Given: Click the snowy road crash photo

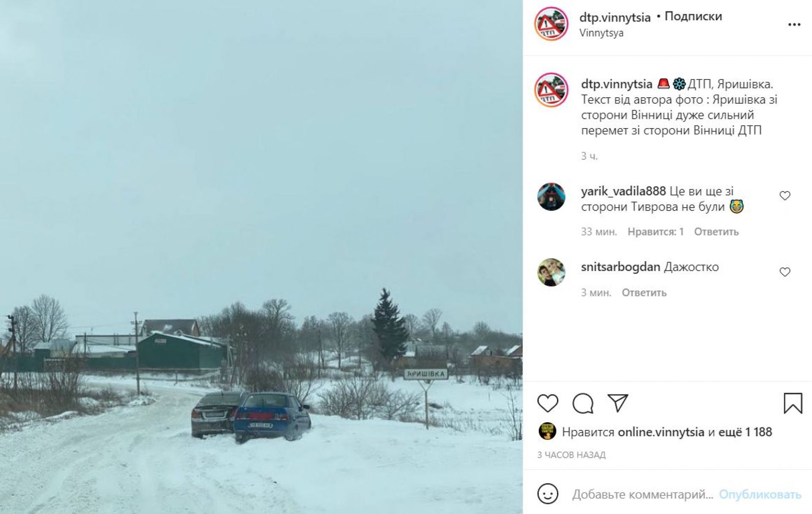Looking at the screenshot, I should [261, 257].
